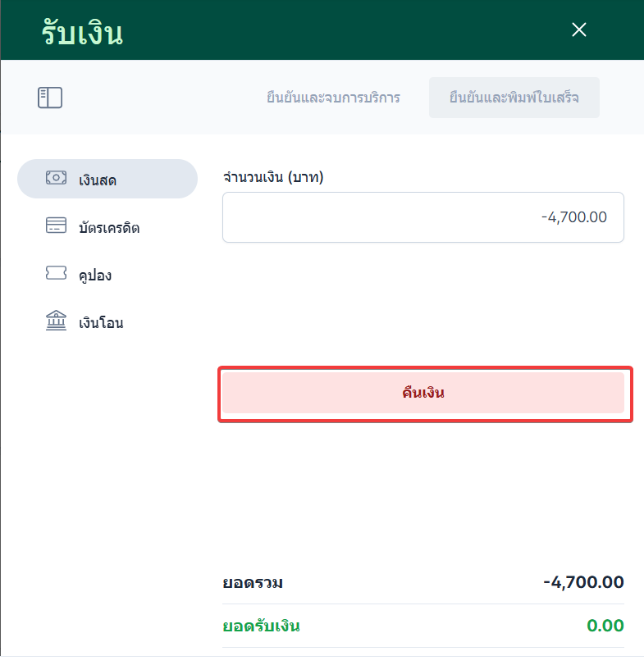Click the green 0.00 received amount
Viewport: 644px width, 665px height.
(605, 626)
